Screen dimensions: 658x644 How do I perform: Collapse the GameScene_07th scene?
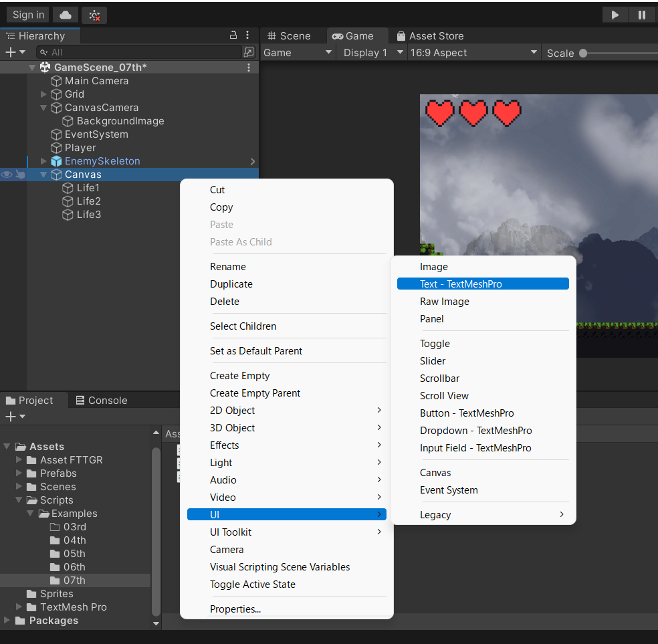[x=32, y=68]
